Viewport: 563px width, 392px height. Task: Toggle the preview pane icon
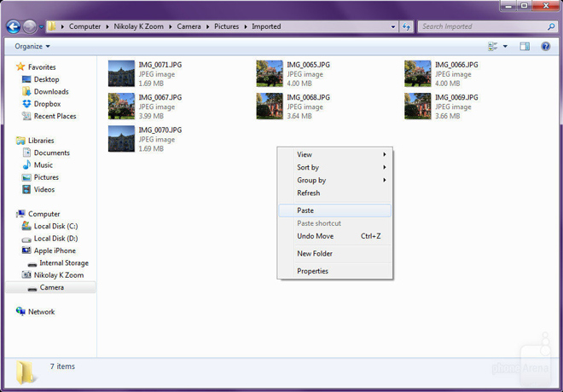tap(525, 46)
